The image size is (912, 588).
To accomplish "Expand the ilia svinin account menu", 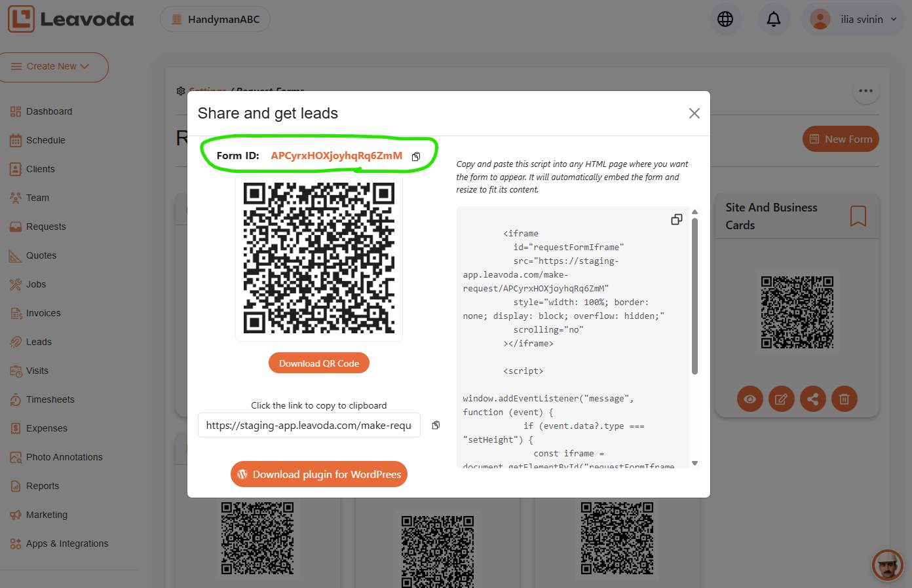I will 852,20.
